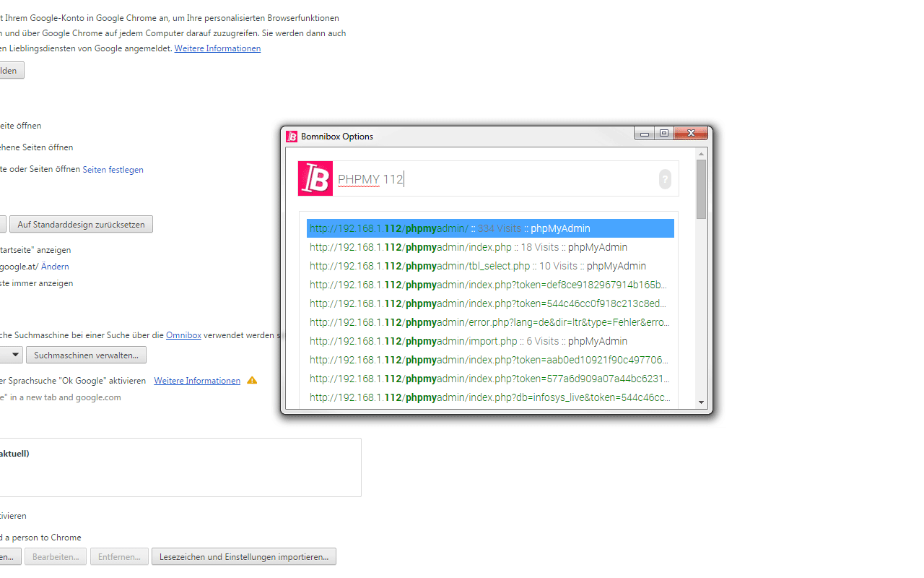Click scrollbar down arrow in Bomnibox window
This screenshot has width=924, height=578.
[701, 402]
